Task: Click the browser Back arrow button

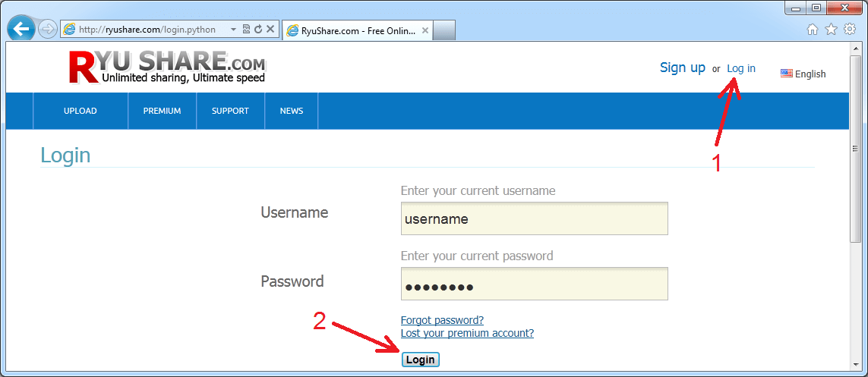Action: click(x=21, y=29)
